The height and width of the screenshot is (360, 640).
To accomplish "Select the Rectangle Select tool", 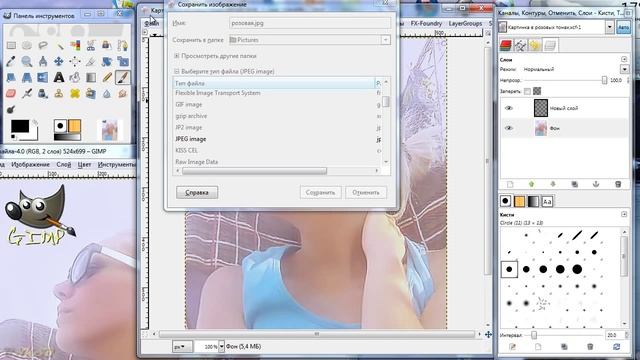I will [11, 45].
